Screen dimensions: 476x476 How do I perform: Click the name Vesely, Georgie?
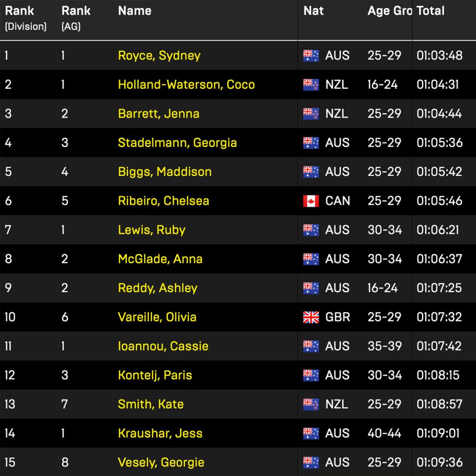(x=161, y=463)
